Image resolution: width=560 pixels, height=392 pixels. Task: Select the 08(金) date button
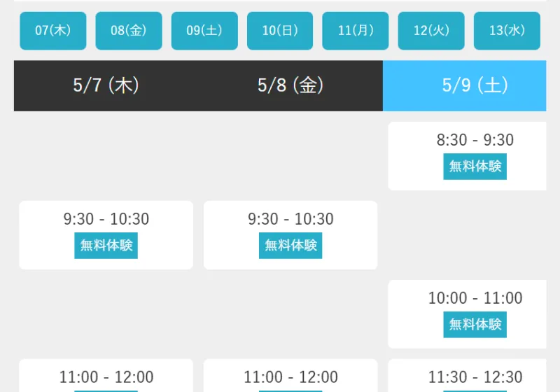129,31
